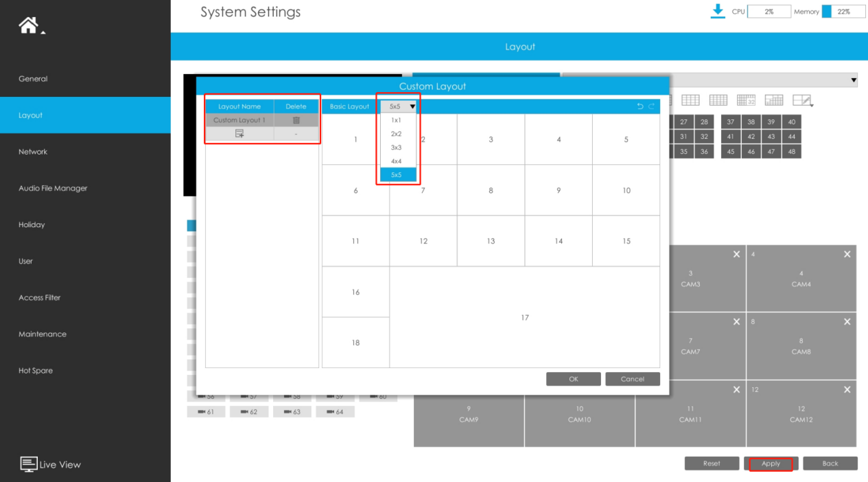Choose 1x1 from Basic Layout list
This screenshot has width=868, height=482.
point(399,120)
